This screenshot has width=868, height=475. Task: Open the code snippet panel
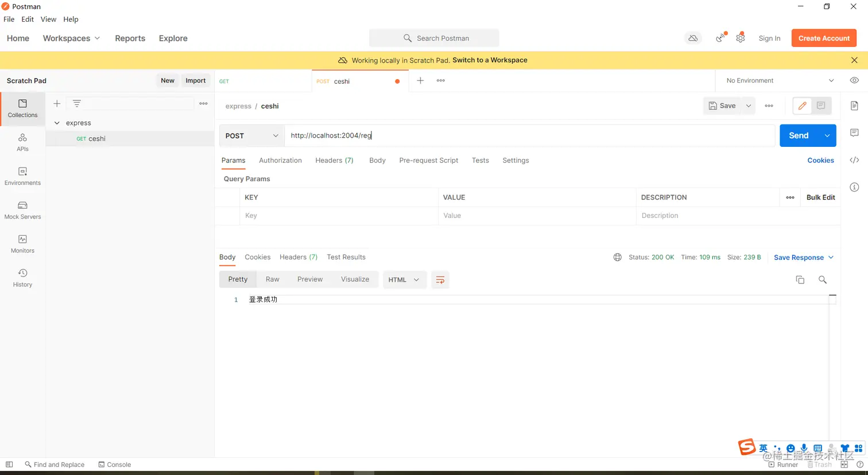(854, 160)
